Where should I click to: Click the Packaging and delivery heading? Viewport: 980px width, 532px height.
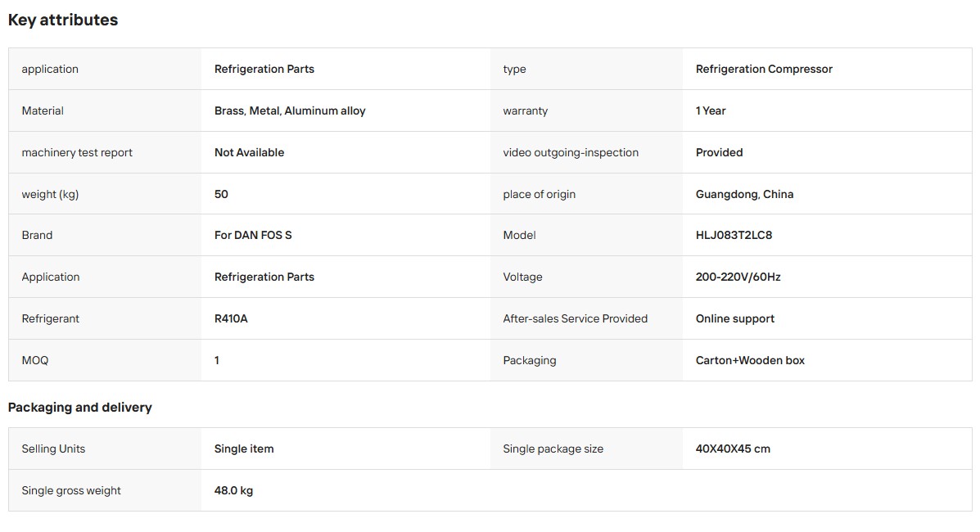[x=80, y=408]
